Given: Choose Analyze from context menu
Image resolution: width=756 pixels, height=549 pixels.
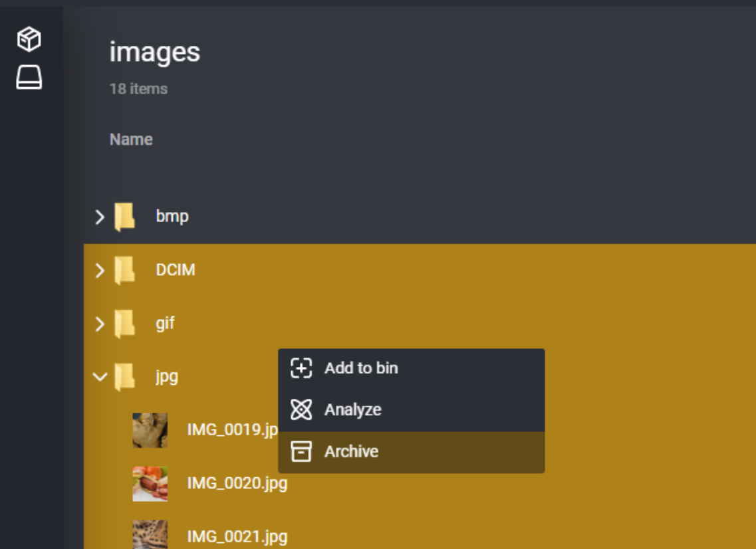Looking at the screenshot, I should 412,409.
